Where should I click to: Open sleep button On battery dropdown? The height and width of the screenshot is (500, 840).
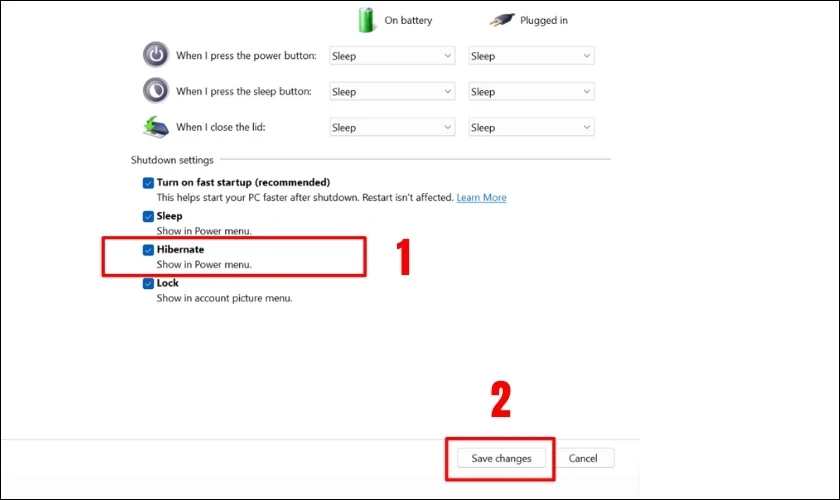tap(392, 92)
